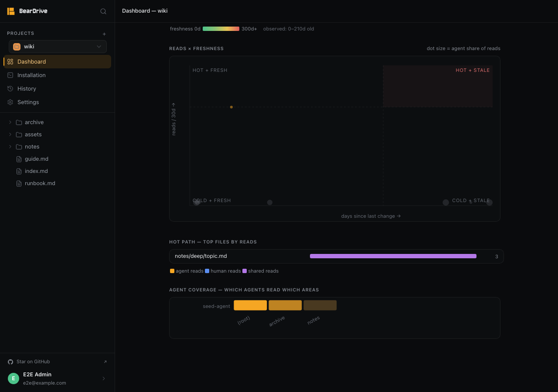Viewport: 558px width, 392px height.
Task: Click the 'days since last change' axis label
Action: coord(371,216)
